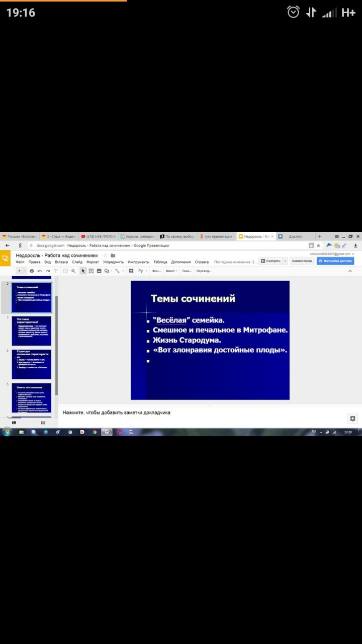Click the print icon in toolbar
This screenshot has width=362, height=644.
pos(32,271)
